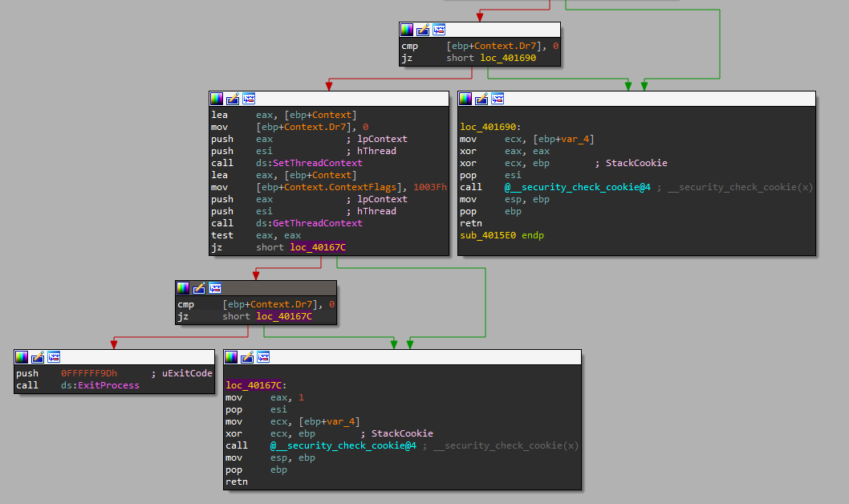Click group icon on the SetThreadContext block
Screen dimensions: 849x504
[249, 99]
